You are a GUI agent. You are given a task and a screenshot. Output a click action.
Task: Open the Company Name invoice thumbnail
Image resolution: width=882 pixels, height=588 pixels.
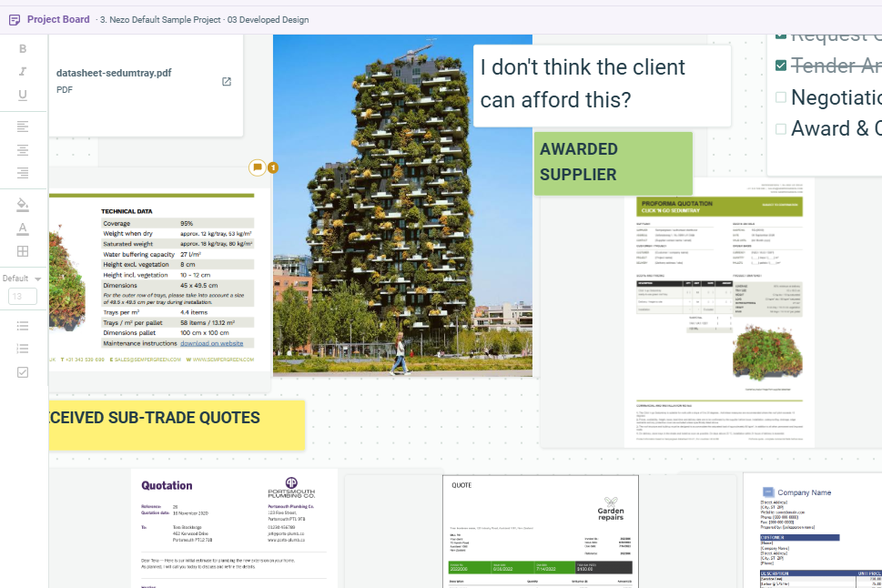click(x=813, y=531)
